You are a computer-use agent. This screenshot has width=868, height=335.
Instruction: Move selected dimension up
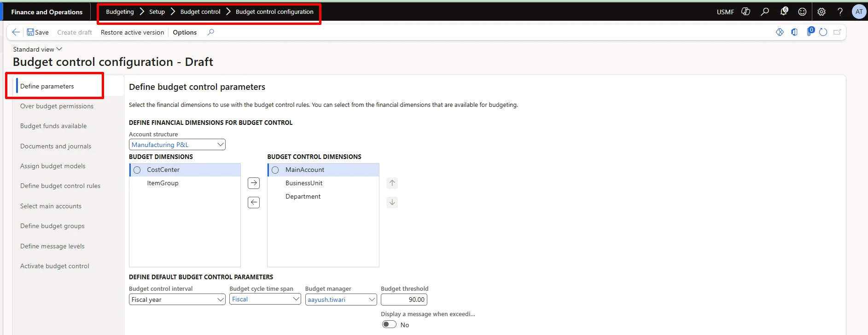tap(392, 183)
